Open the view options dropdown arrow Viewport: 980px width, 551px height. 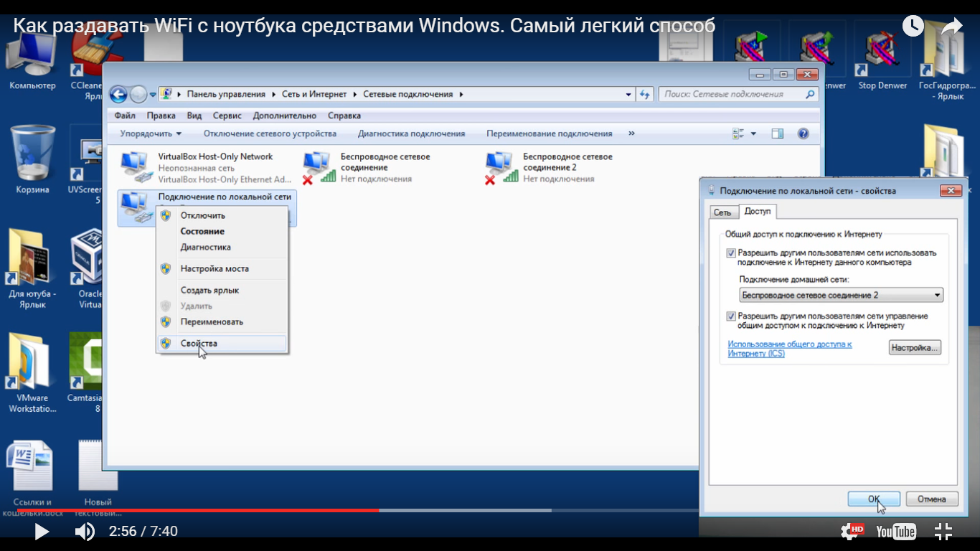click(x=753, y=133)
